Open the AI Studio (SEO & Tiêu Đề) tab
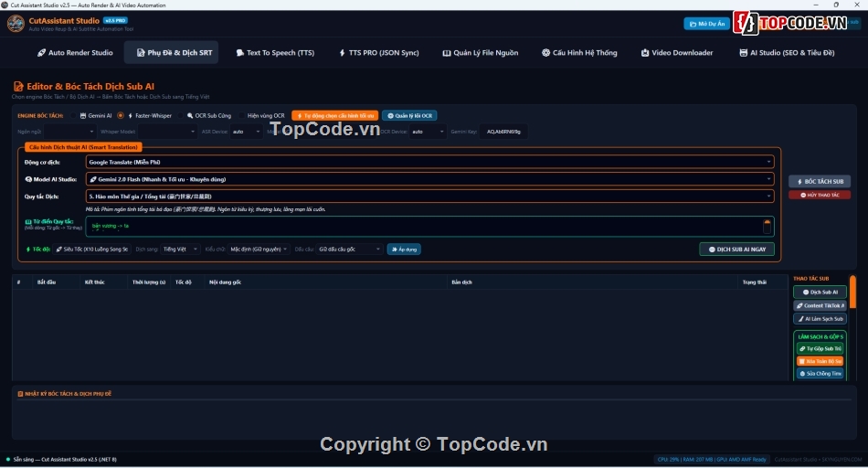Screen dimensions: 868x468 tap(787, 53)
